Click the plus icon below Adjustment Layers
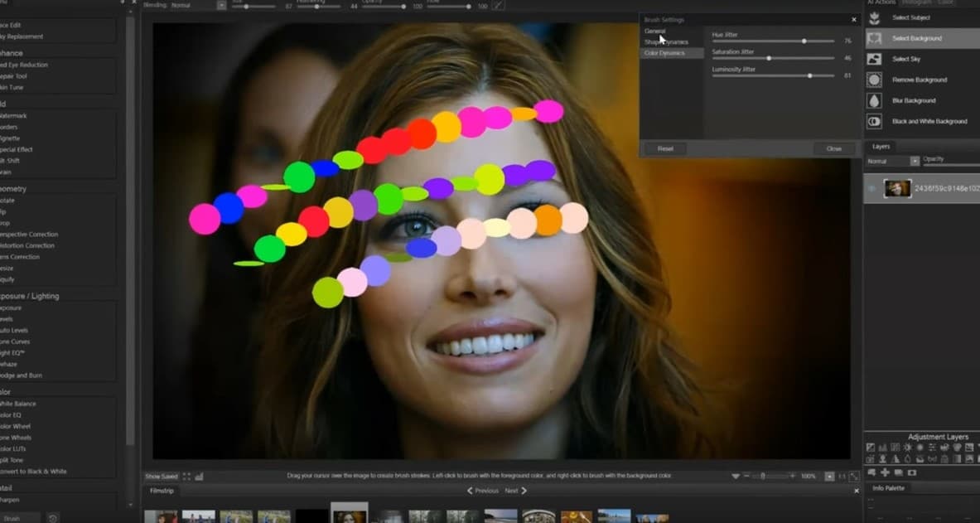 pyautogui.click(x=885, y=472)
